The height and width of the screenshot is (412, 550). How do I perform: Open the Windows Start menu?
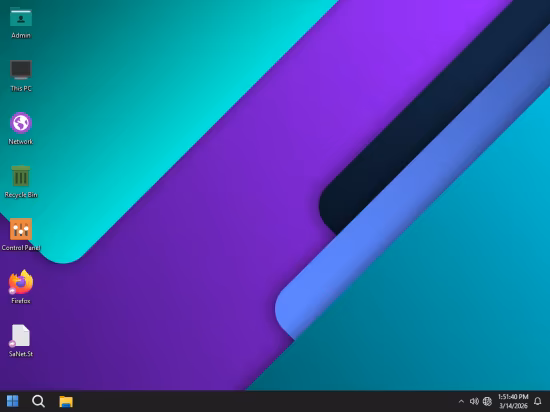(13, 401)
